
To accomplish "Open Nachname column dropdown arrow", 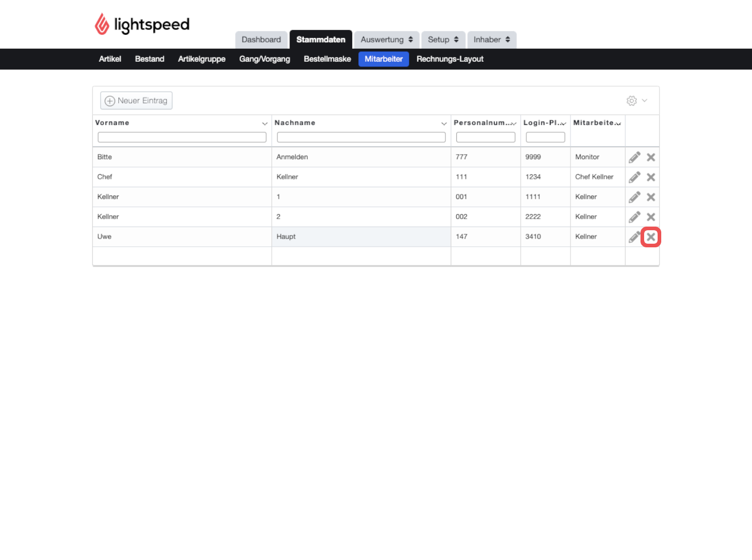I will (444, 123).
